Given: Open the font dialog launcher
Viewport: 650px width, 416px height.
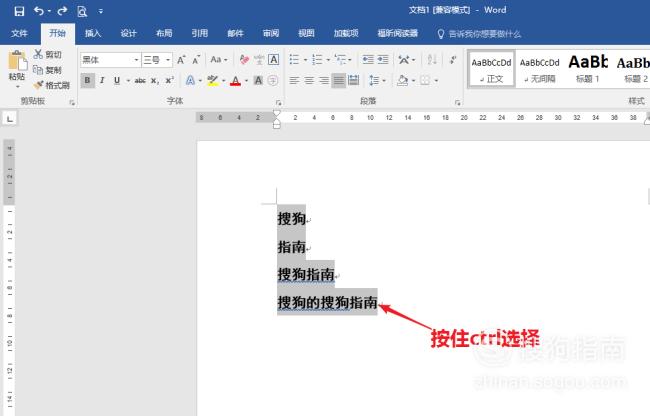Looking at the screenshot, I should (279, 102).
